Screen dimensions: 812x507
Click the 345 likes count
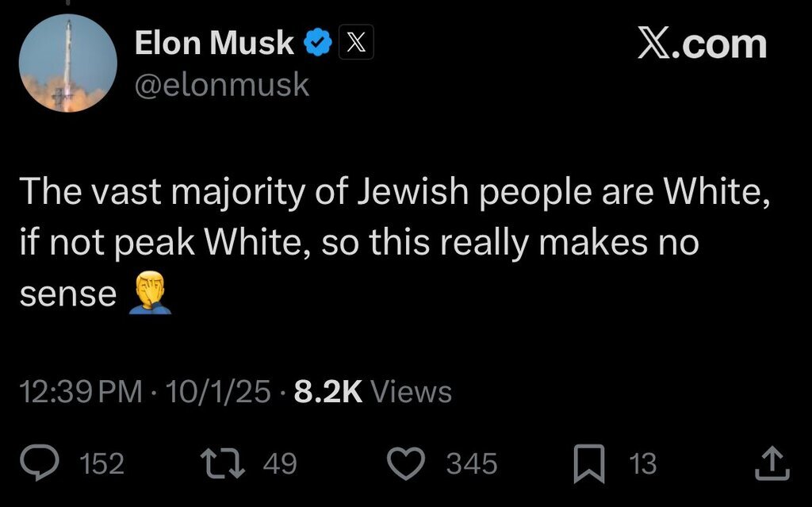pos(471,464)
